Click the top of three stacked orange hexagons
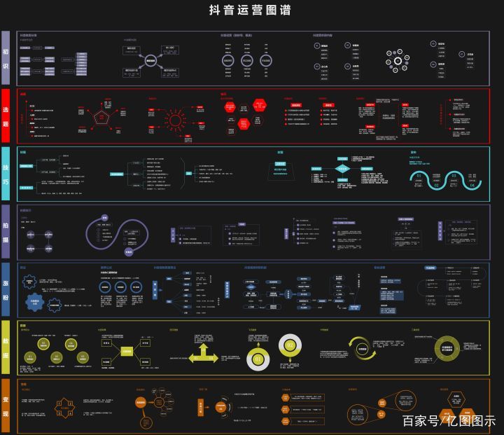 [x=286, y=398]
